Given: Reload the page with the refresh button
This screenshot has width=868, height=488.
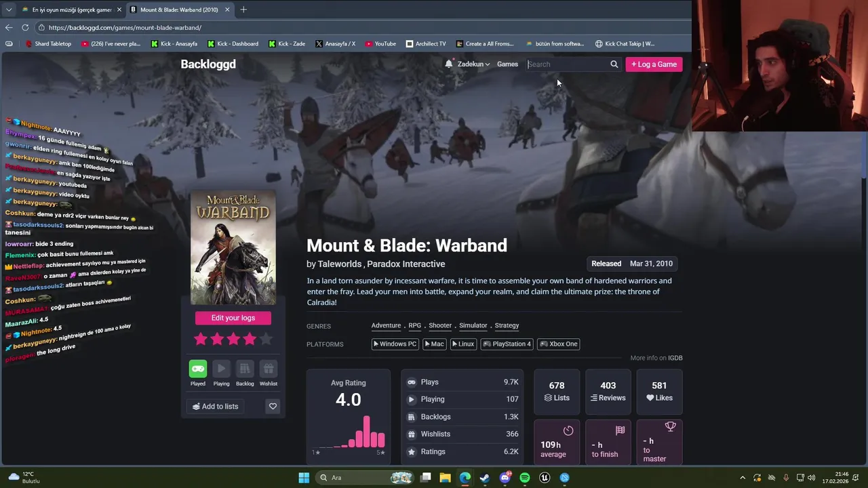Looking at the screenshot, I should 25,27.
